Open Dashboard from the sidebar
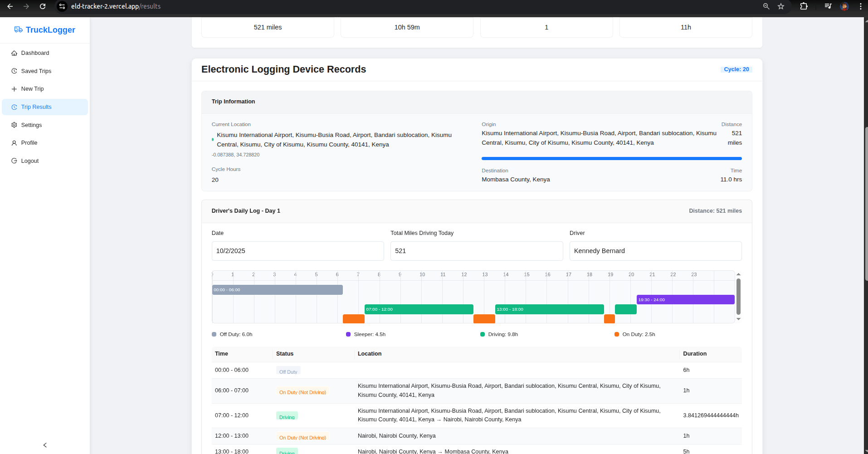Image resolution: width=868 pixels, height=454 pixels. pos(35,53)
